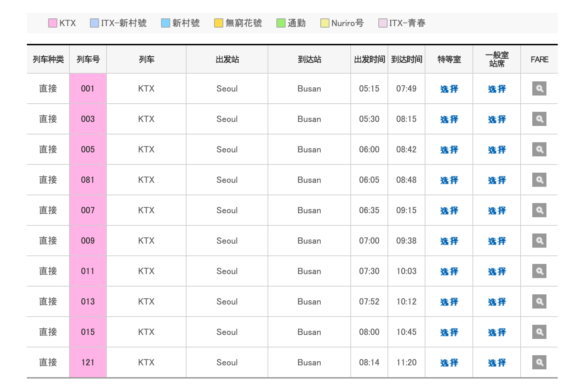Pick 一般室 seat for train 121
579x392 pixels.
pyautogui.click(x=497, y=363)
